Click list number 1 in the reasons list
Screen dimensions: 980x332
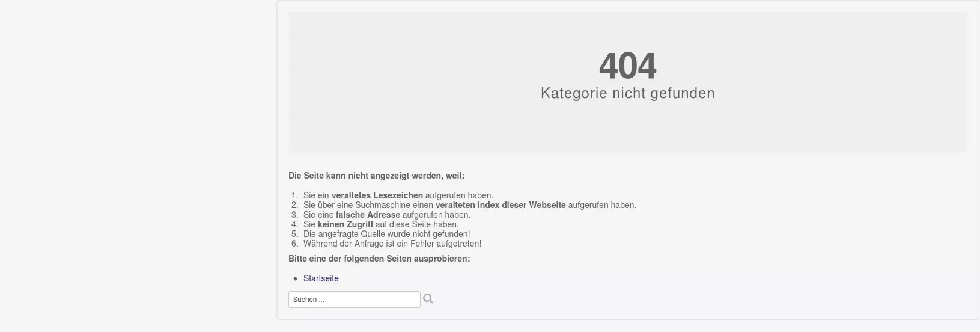click(294, 195)
